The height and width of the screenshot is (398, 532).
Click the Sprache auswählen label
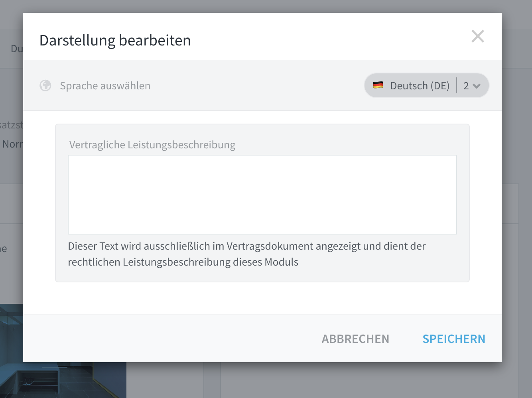[105, 86]
